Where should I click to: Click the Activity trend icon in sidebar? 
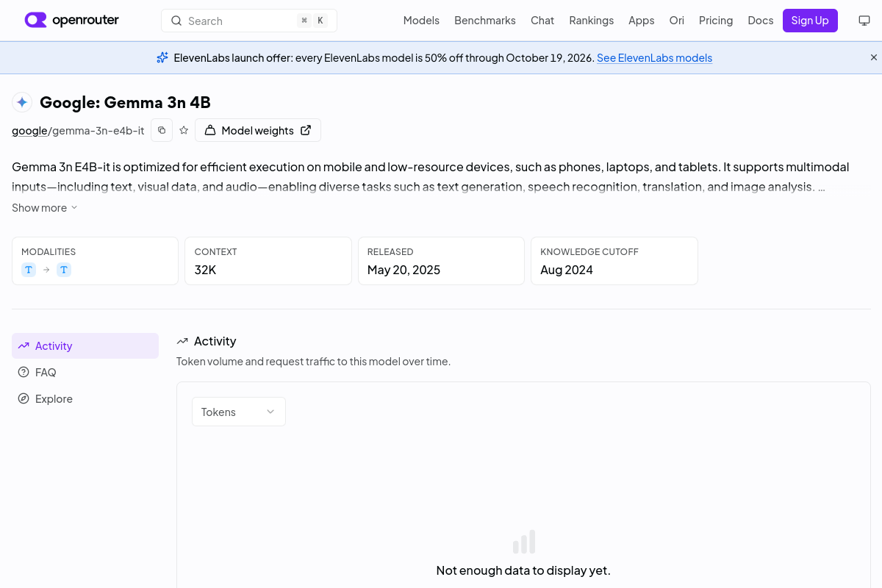pos(24,345)
